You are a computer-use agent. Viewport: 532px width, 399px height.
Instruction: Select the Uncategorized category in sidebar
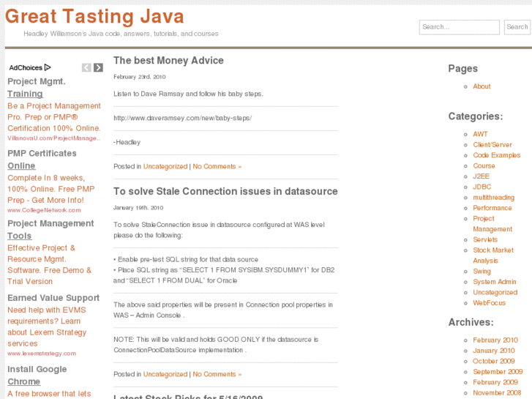[495, 292]
